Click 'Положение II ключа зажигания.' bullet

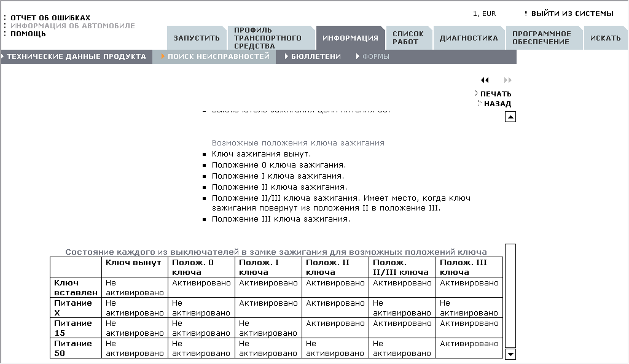click(279, 187)
